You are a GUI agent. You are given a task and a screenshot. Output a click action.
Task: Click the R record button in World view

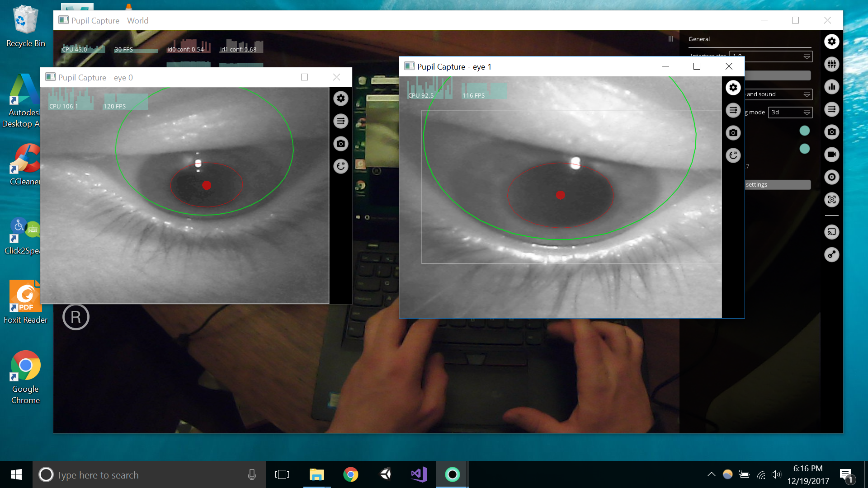(x=76, y=317)
